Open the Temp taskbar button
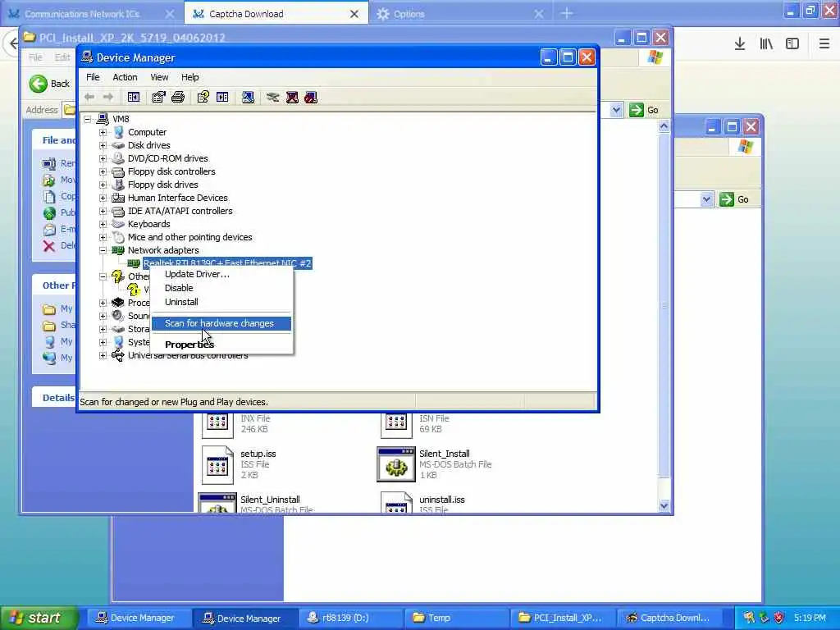 pyautogui.click(x=455, y=618)
